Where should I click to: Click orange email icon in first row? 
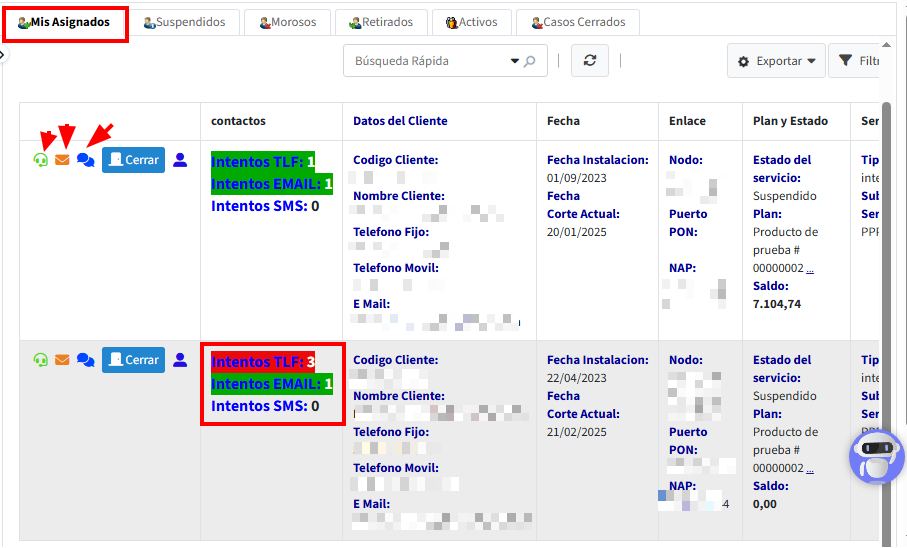62,160
